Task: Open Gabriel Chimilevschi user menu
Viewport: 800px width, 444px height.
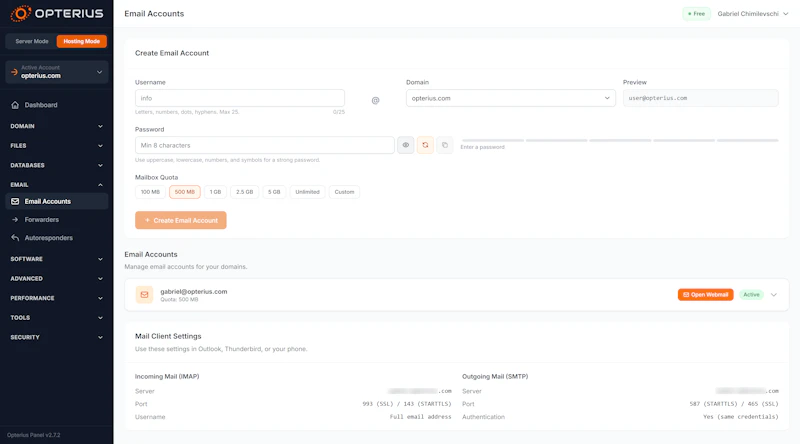Action: point(753,14)
